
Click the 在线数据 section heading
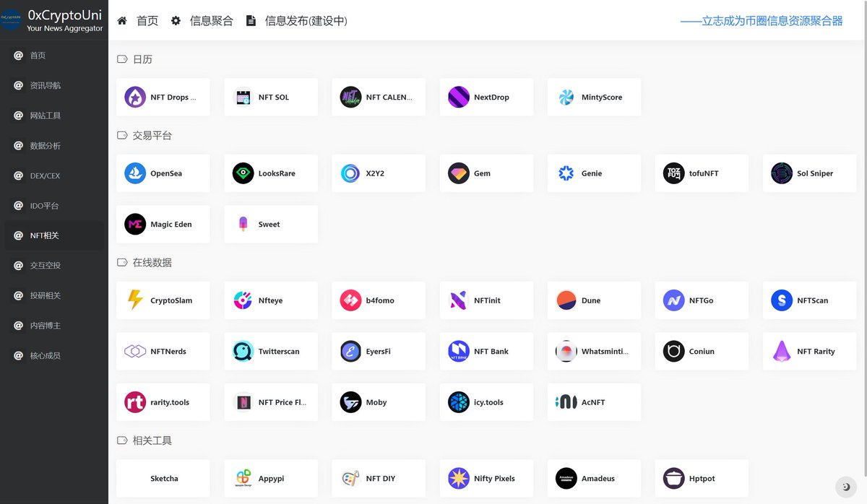click(x=152, y=263)
